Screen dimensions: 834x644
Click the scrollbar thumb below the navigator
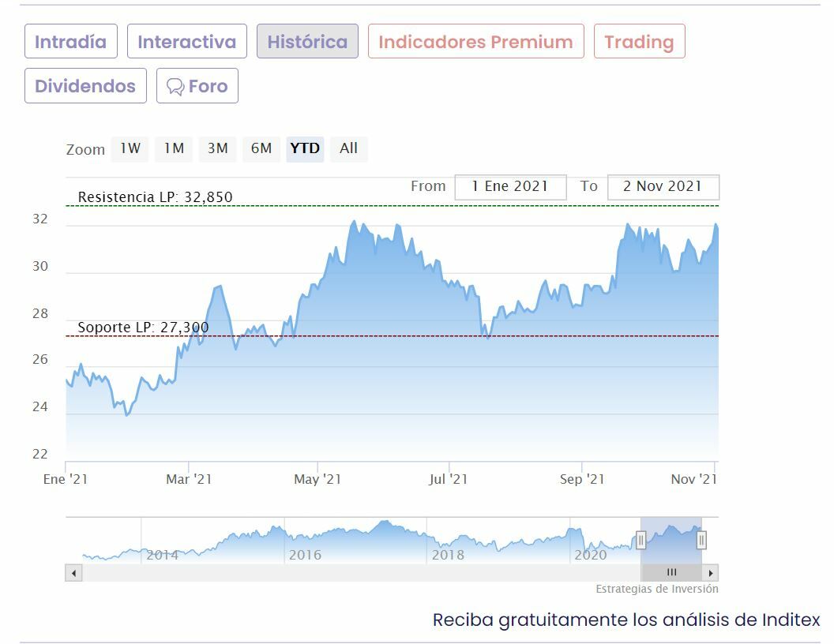[x=671, y=573]
